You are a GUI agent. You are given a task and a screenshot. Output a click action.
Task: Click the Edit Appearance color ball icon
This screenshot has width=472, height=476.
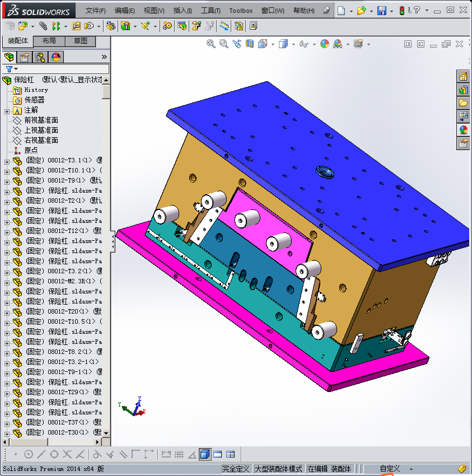[x=325, y=44]
